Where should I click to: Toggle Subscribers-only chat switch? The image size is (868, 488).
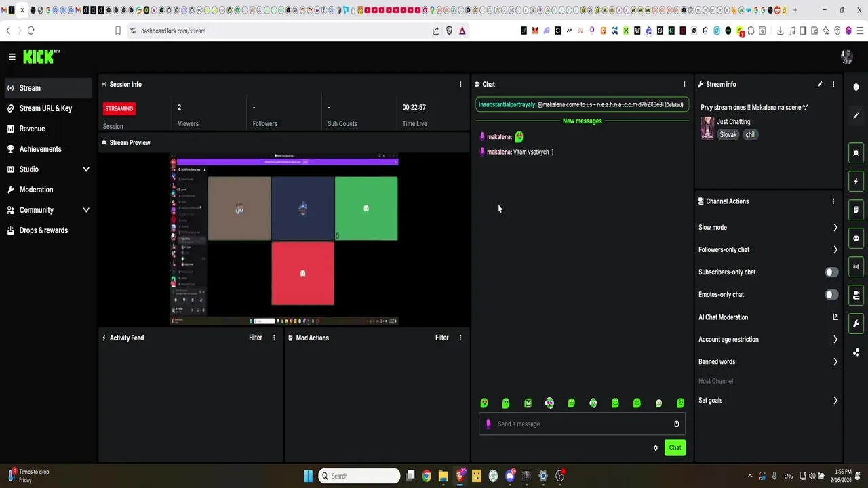point(831,272)
